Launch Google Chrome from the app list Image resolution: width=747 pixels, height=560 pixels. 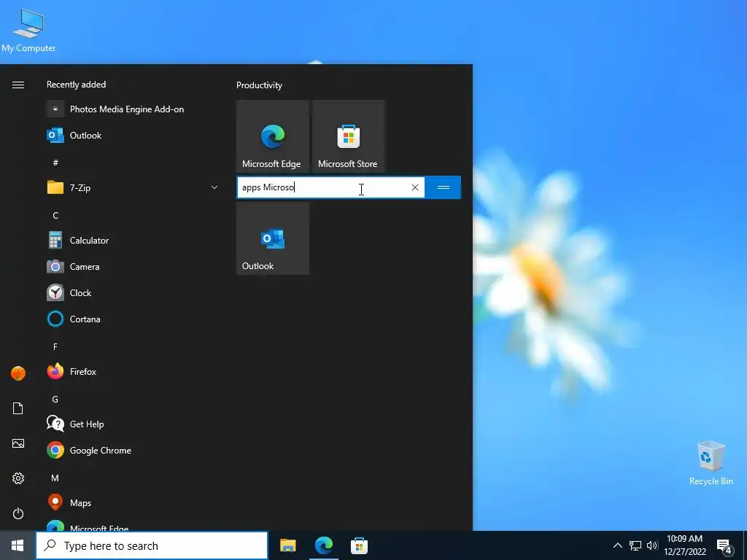[133, 450]
